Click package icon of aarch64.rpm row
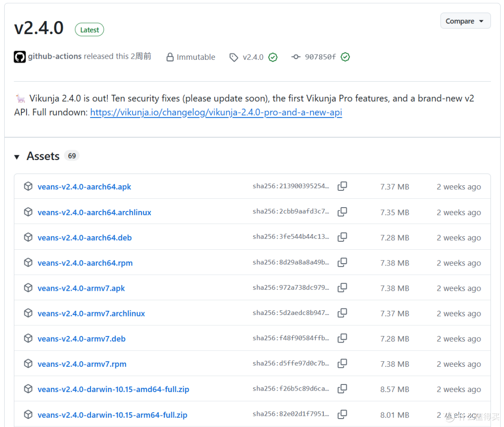The image size is (504, 427). (28, 262)
